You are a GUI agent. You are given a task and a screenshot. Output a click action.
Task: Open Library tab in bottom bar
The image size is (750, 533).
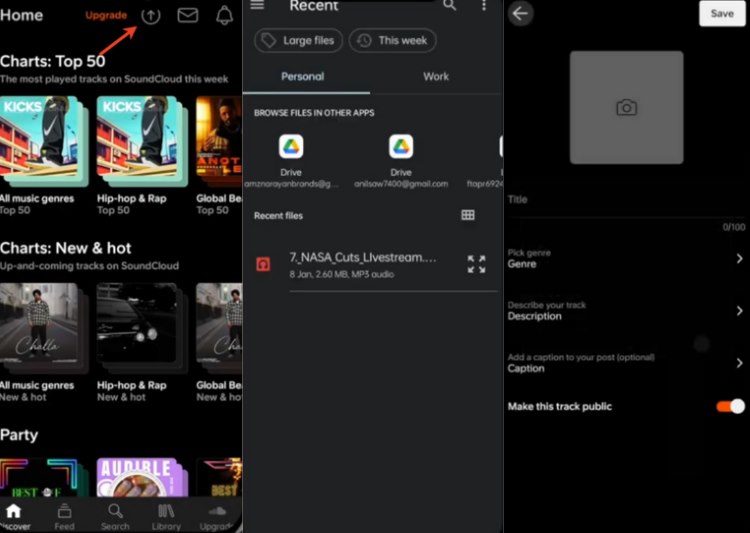coord(166,517)
